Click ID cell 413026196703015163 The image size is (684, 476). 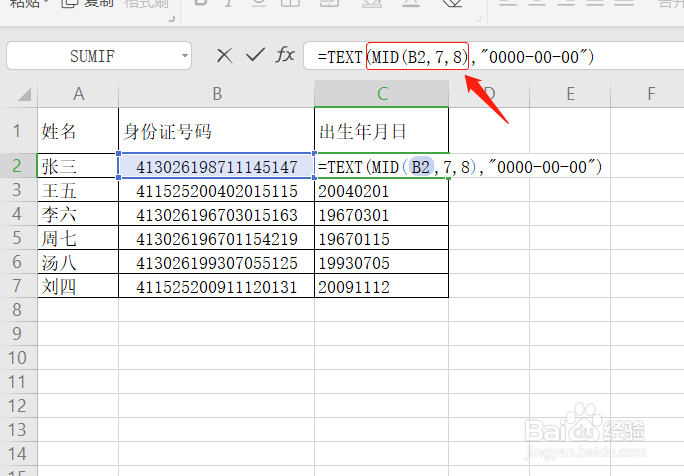tap(216, 214)
